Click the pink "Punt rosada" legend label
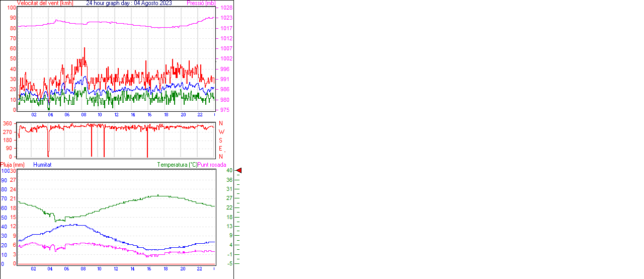The height and width of the screenshot is (279, 644). point(212,165)
